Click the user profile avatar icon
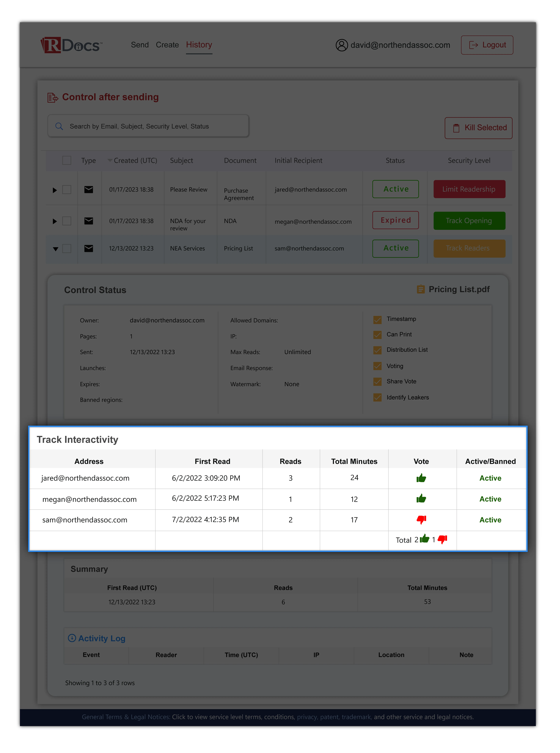Screen dimensions: 560x753 pyautogui.click(x=342, y=45)
